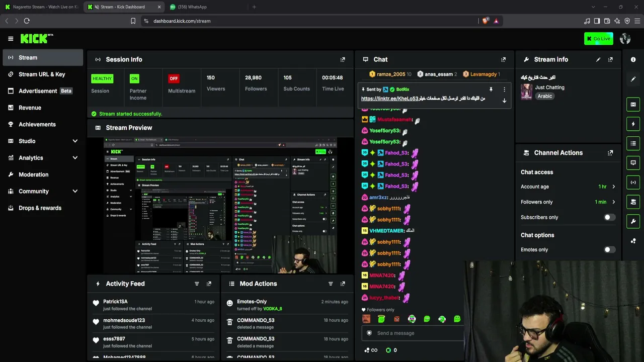Open the linktr.ee/KheLo53 pinned link
Image resolution: width=644 pixels, height=362 pixels.
(389, 99)
